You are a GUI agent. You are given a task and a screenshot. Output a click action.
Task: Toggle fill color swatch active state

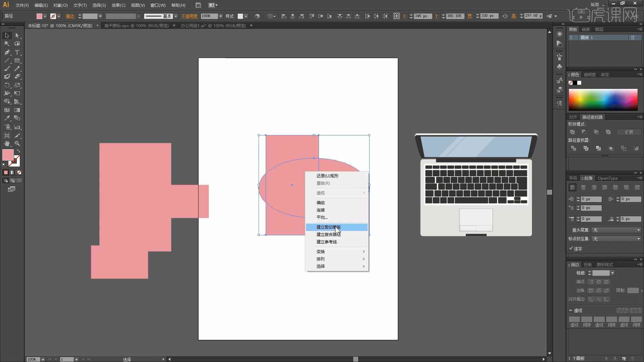[x=8, y=155]
